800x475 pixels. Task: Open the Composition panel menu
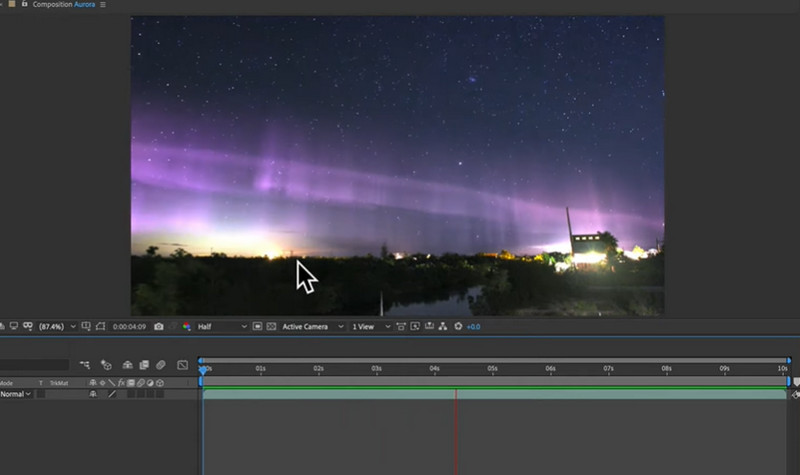(x=103, y=5)
